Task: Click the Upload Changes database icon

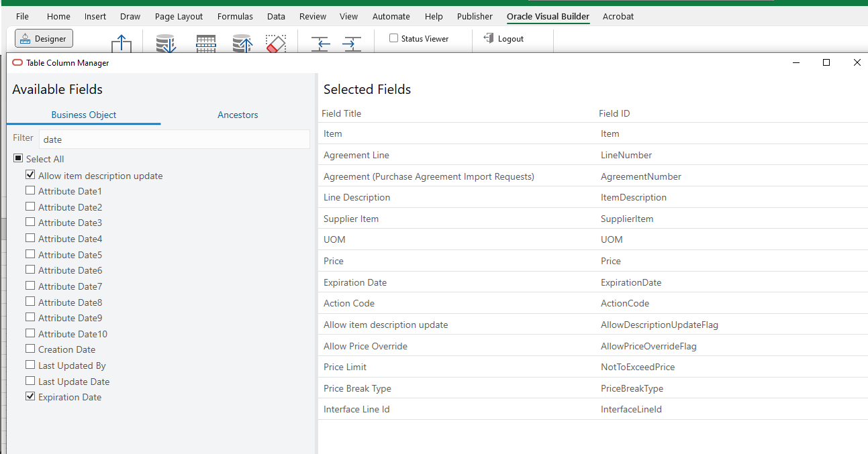Action: click(x=242, y=42)
